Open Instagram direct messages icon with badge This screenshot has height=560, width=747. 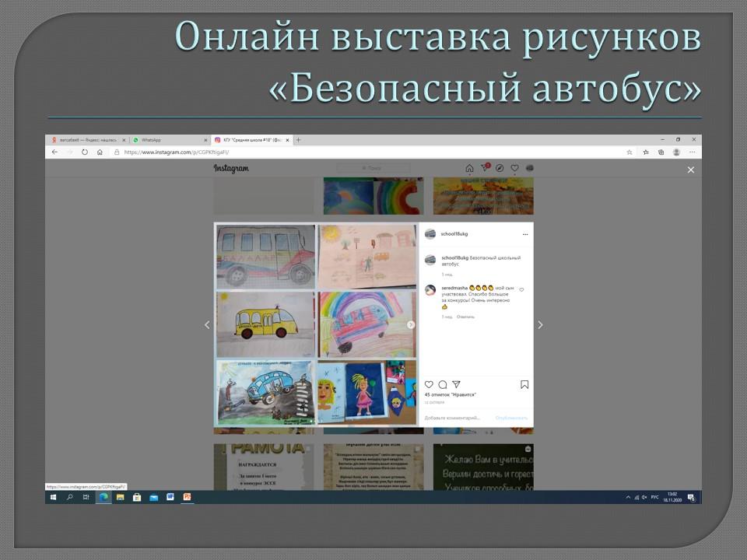coord(485,168)
